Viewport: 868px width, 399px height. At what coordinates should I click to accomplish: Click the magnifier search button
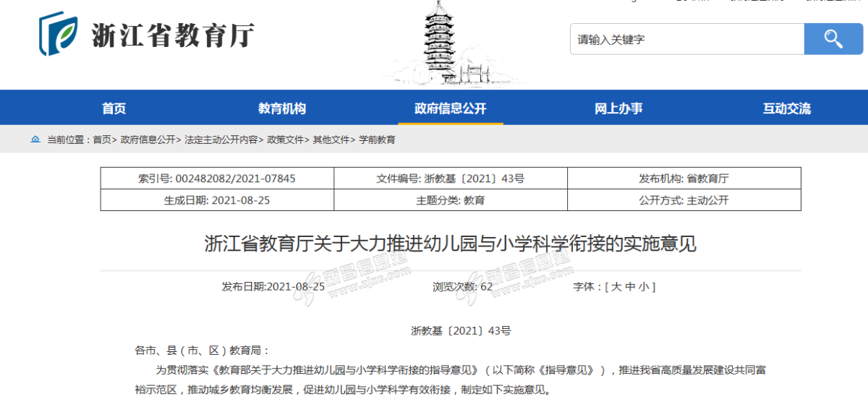(833, 39)
